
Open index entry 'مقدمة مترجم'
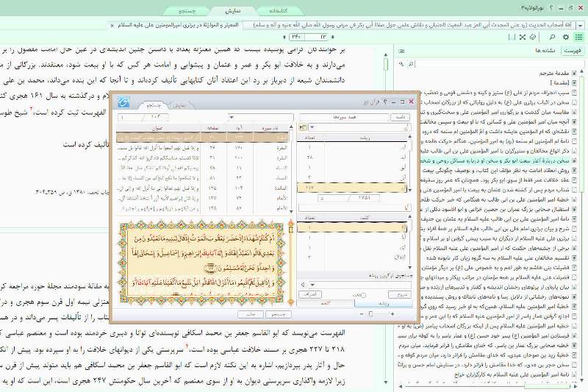(x=553, y=73)
